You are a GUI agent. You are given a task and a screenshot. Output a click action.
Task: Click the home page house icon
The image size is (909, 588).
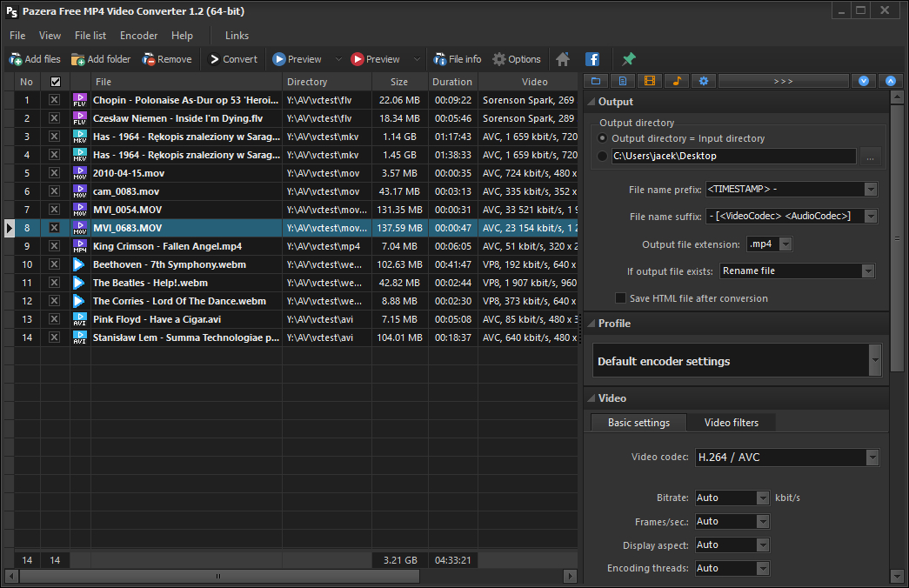click(563, 59)
